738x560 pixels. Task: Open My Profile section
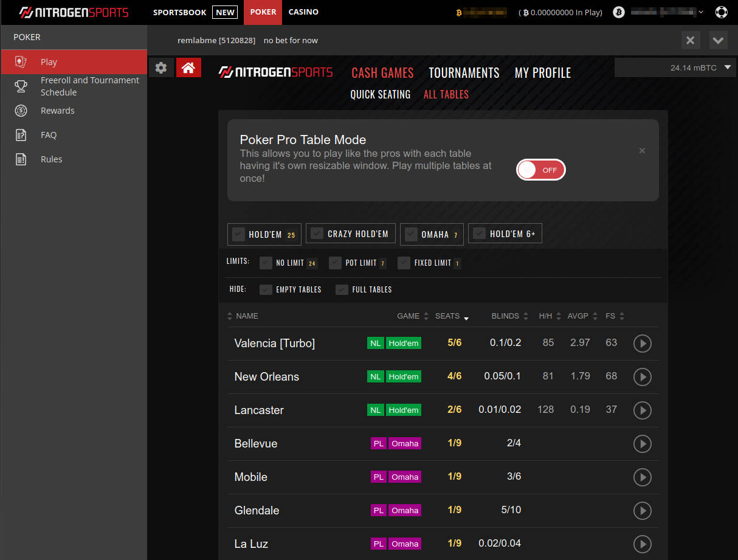pyautogui.click(x=543, y=73)
